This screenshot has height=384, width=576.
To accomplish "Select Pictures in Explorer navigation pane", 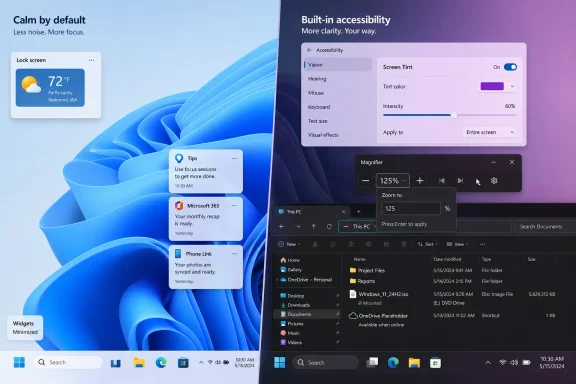I will 292,324.
